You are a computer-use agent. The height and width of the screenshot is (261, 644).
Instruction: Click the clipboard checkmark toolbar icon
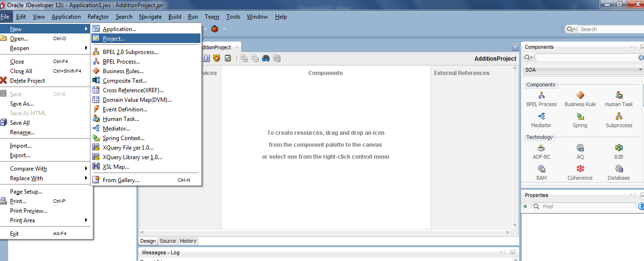click(x=228, y=58)
